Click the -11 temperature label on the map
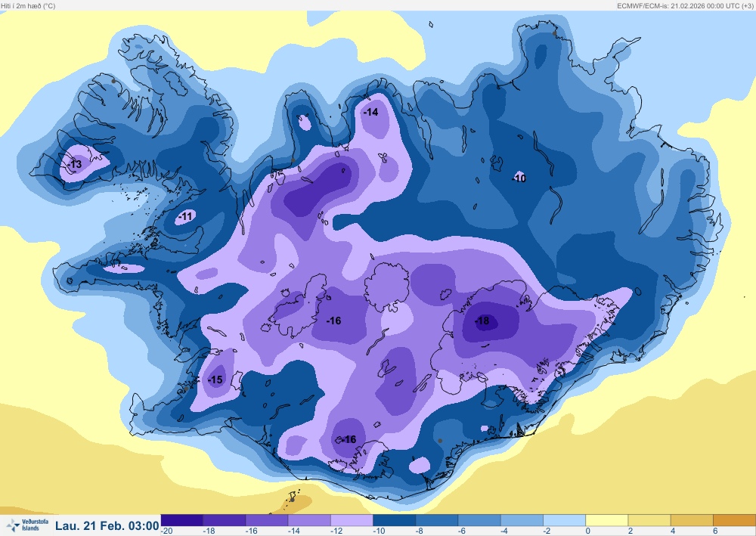756x536 pixels. pos(186,216)
